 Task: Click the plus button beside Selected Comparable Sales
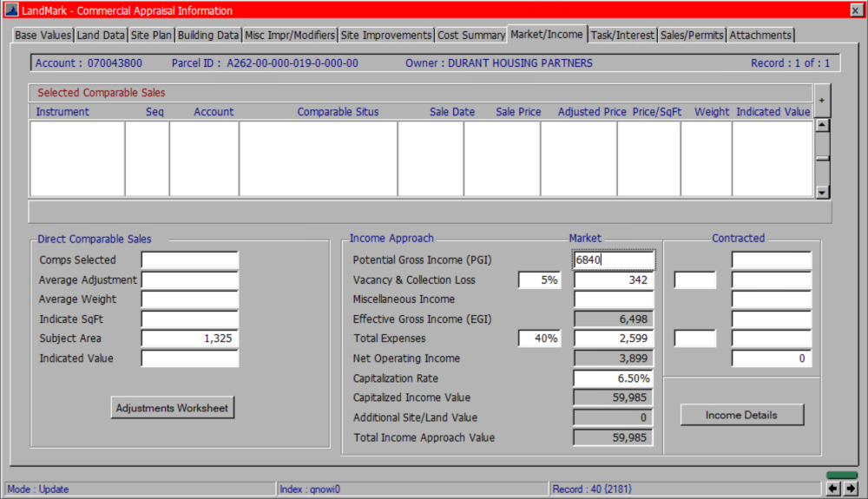pyautogui.click(x=821, y=100)
